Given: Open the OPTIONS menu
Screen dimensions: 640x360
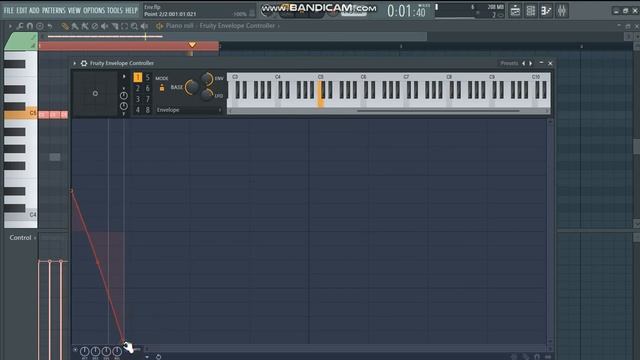Looking at the screenshot, I should tap(94, 11).
